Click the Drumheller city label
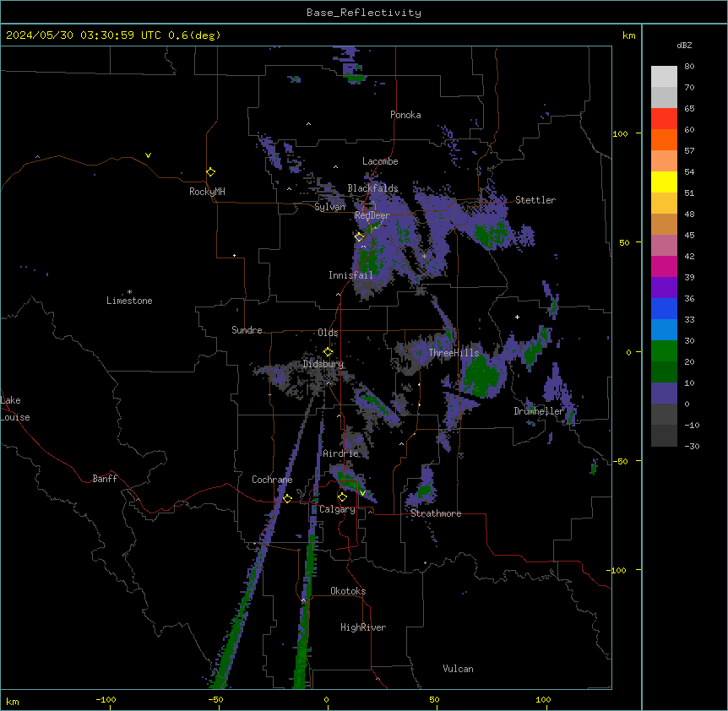The height and width of the screenshot is (711, 728). (x=539, y=411)
